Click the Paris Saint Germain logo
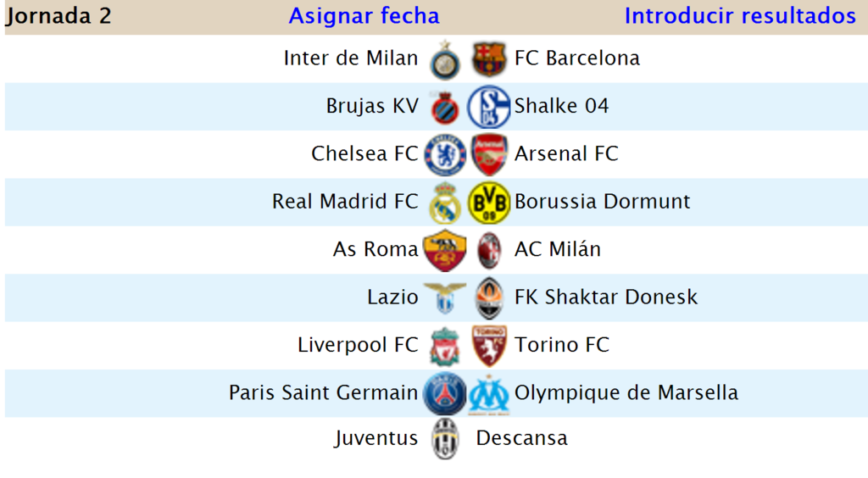This screenshot has height=478, width=868. 445,394
